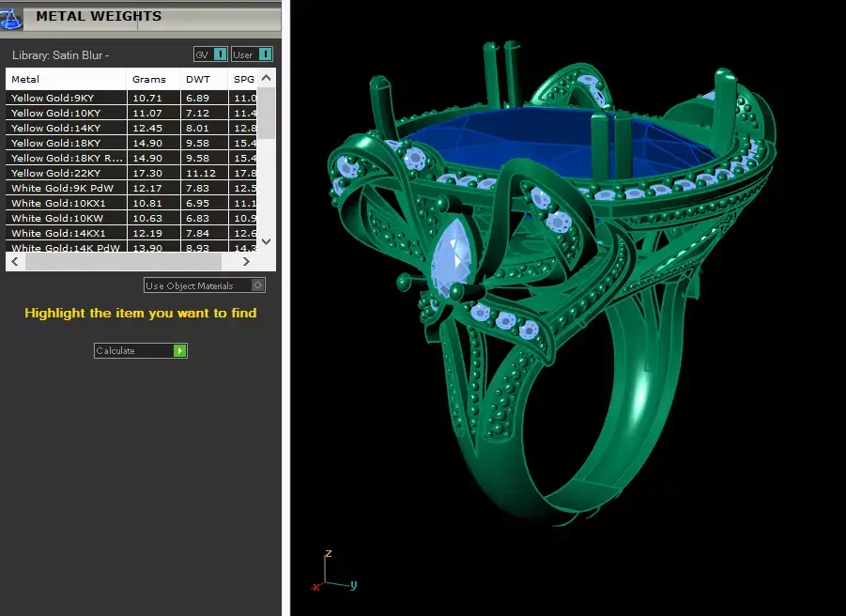This screenshot has width=846, height=616.
Task: Select the White Gold:9K PdW row
Action: point(131,188)
